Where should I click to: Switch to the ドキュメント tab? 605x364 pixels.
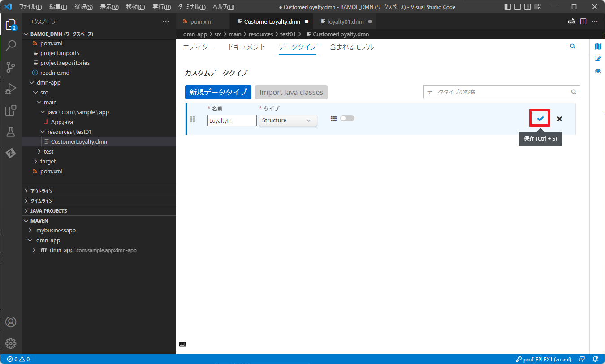[x=246, y=47]
